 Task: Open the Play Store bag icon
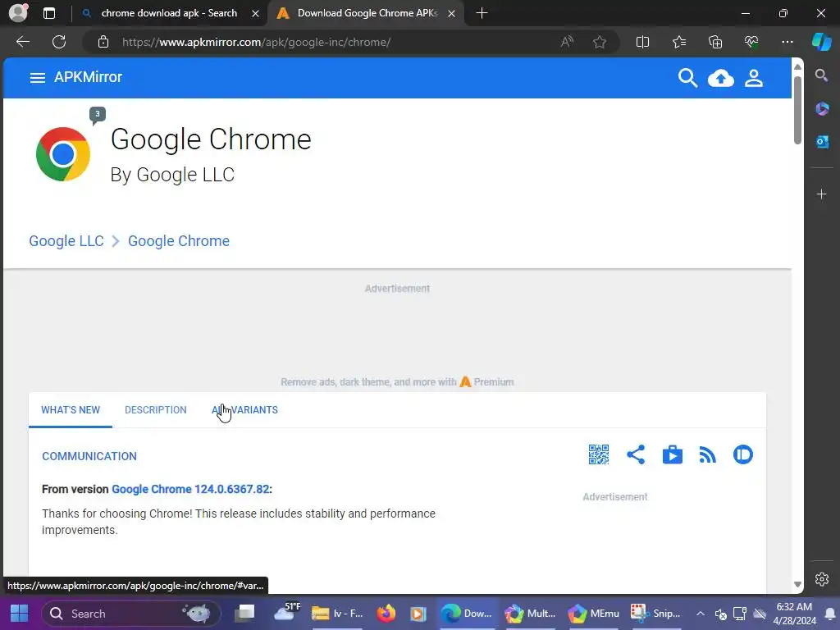[x=673, y=454]
